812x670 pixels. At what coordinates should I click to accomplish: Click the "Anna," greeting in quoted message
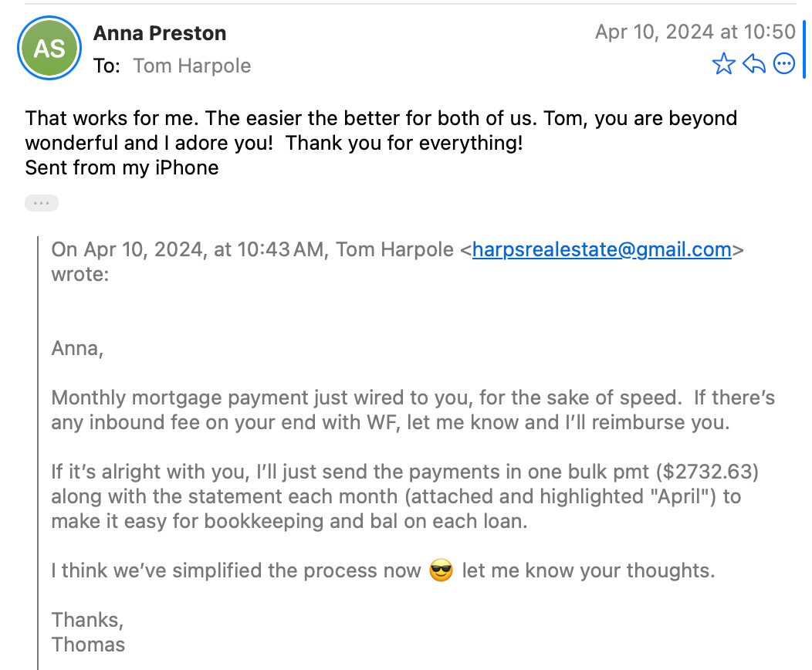77,348
